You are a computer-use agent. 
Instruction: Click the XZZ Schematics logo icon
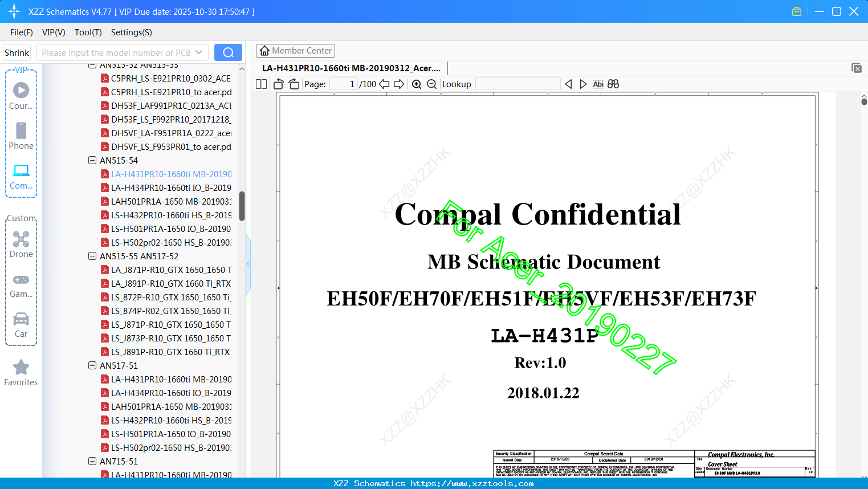pyautogui.click(x=14, y=11)
